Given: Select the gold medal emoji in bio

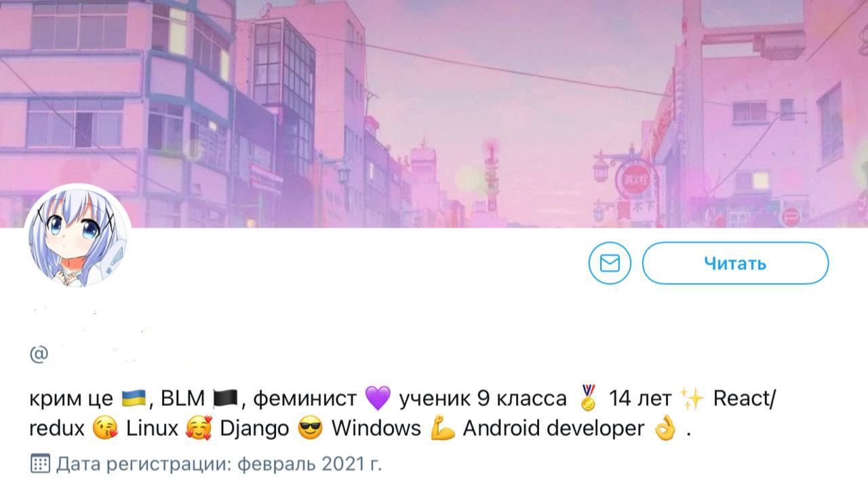Looking at the screenshot, I should coord(588,398).
